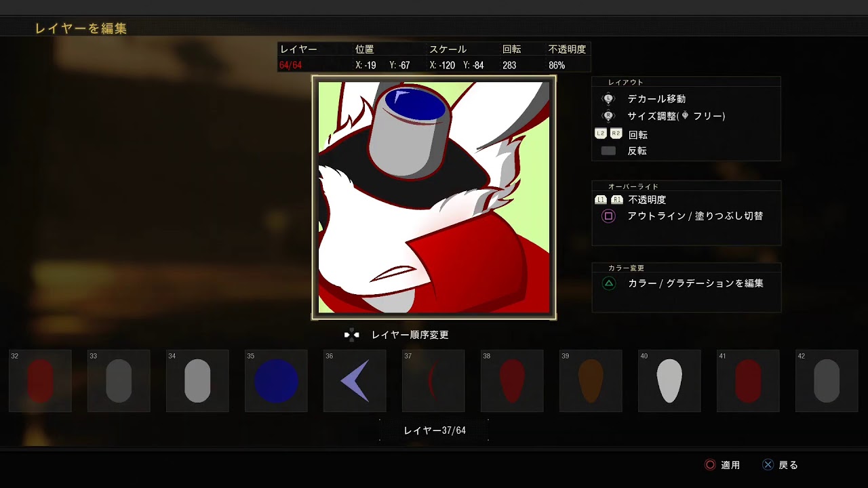Toggle outline/fill with the square icon
The height and width of the screenshot is (488, 868).
pyautogui.click(x=608, y=216)
